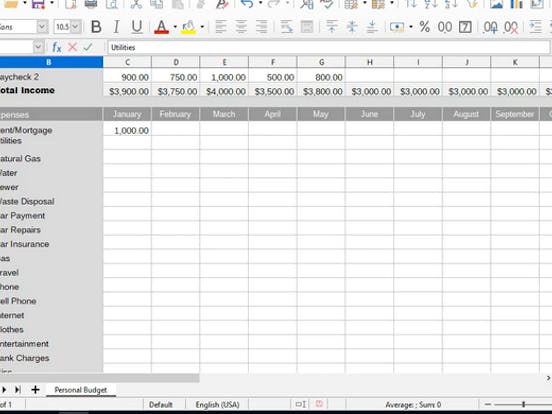Click the Average; Sum: 0 status field

tap(413, 404)
